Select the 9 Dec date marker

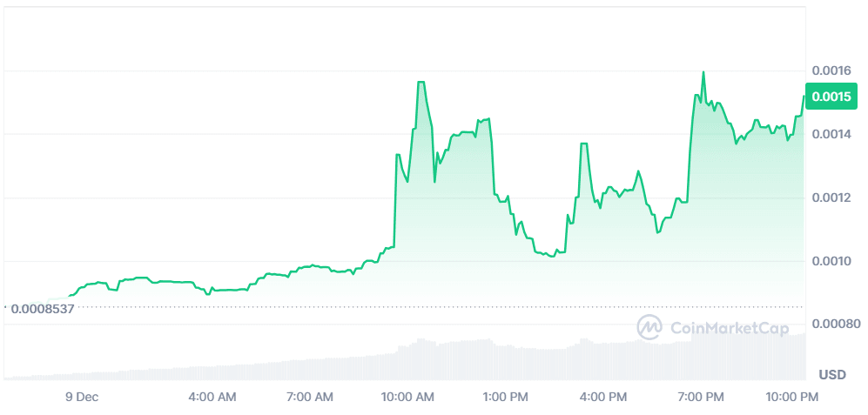coord(82,397)
